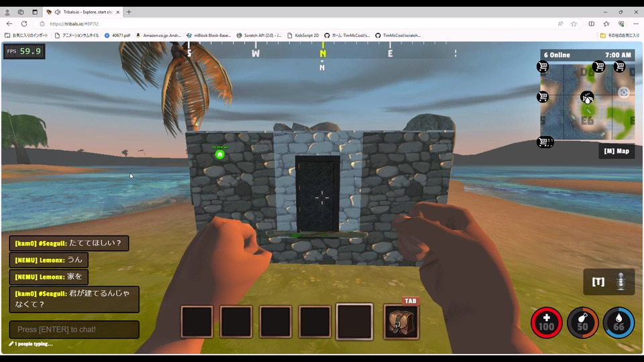Screen dimensions: 644x362
Task: Reload the Tribals.io page
Action: [x=24, y=24]
